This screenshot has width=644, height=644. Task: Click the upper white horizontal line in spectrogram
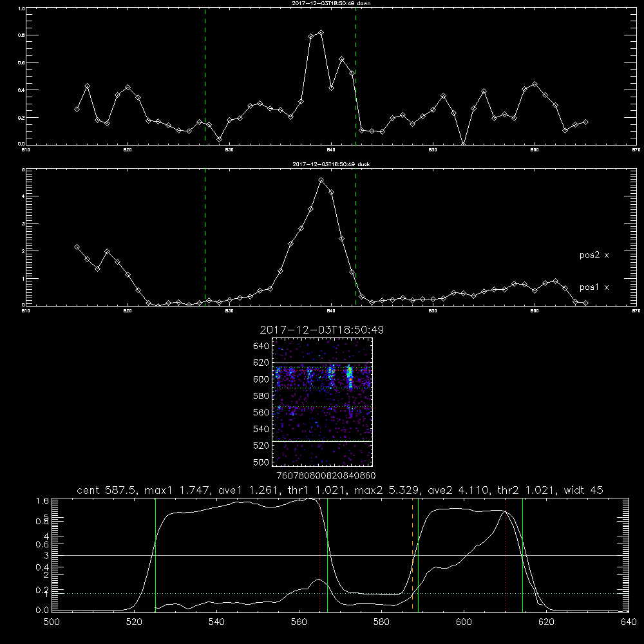[x=323, y=363]
